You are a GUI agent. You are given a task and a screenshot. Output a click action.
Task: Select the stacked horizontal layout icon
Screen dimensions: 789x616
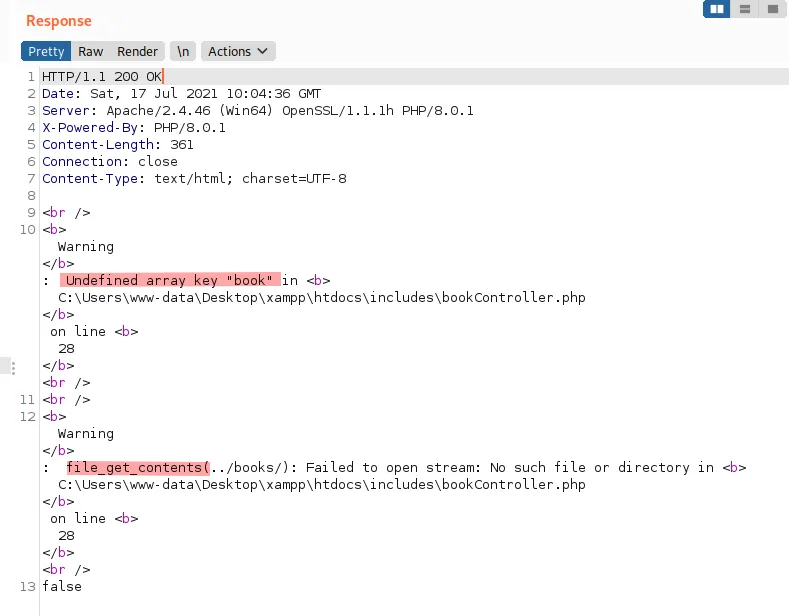point(745,9)
